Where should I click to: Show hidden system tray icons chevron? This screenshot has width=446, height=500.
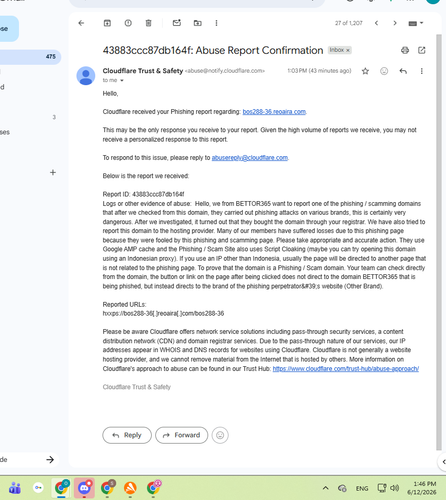click(x=325, y=488)
